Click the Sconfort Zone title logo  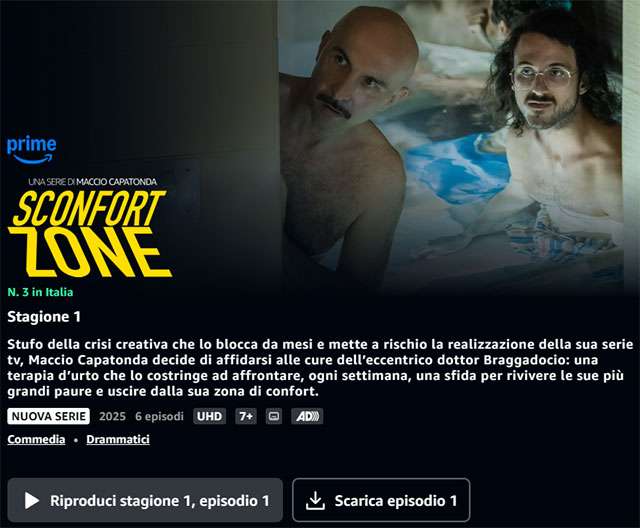pos(89,234)
